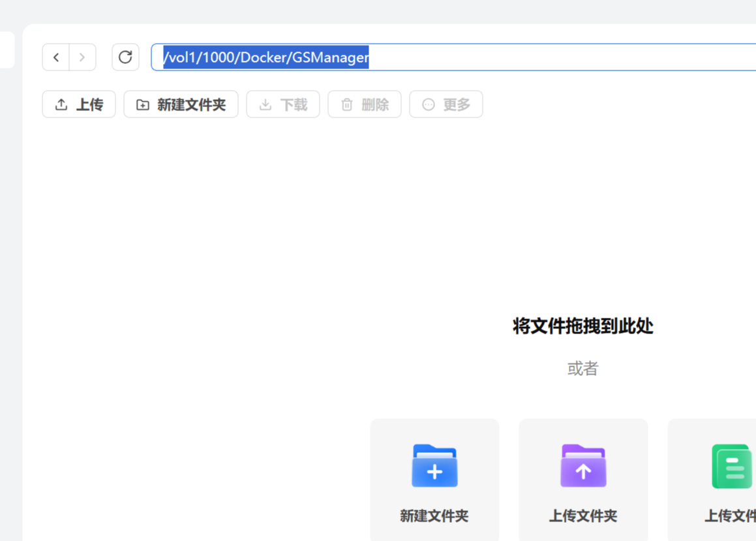Screen dimensions: 756x541
Task: Click the 新建文件夹 toolbar button
Action: [x=181, y=104]
